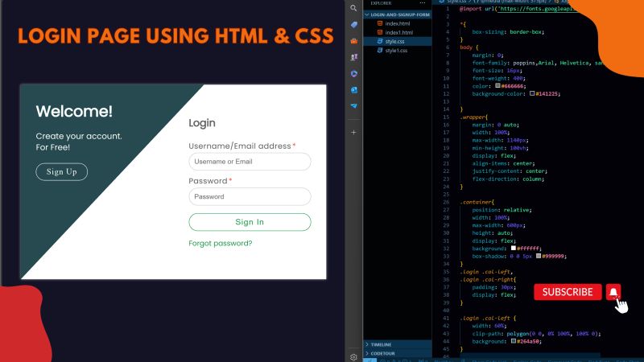The width and height of the screenshot is (644, 362).
Task: Click the Sign In button
Action: pyautogui.click(x=250, y=222)
